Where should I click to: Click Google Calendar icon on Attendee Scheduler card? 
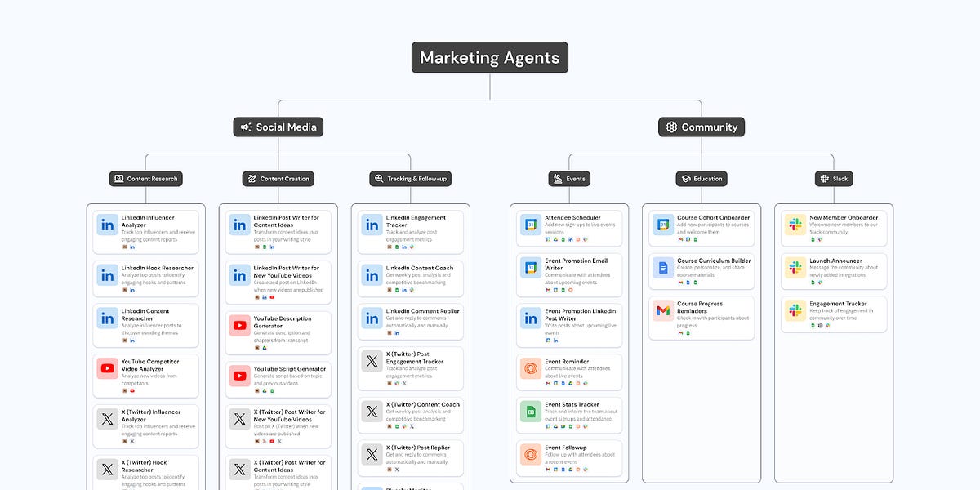click(530, 225)
